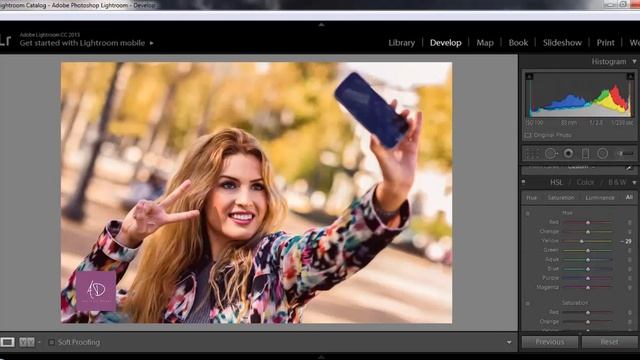The image size is (640, 360).
Task: Select the Color panel mode
Action: tap(585, 182)
